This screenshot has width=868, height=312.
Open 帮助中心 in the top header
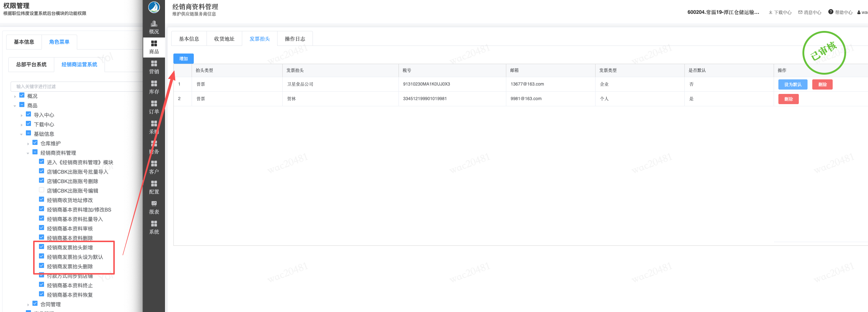pyautogui.click(x=840, y=12)
